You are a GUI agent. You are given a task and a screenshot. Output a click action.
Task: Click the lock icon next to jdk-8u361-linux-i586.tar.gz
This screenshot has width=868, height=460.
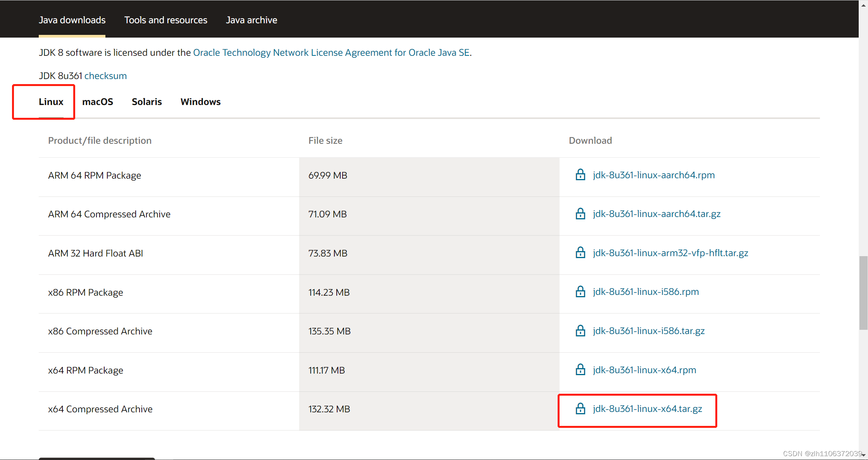(x=580, y=331)
